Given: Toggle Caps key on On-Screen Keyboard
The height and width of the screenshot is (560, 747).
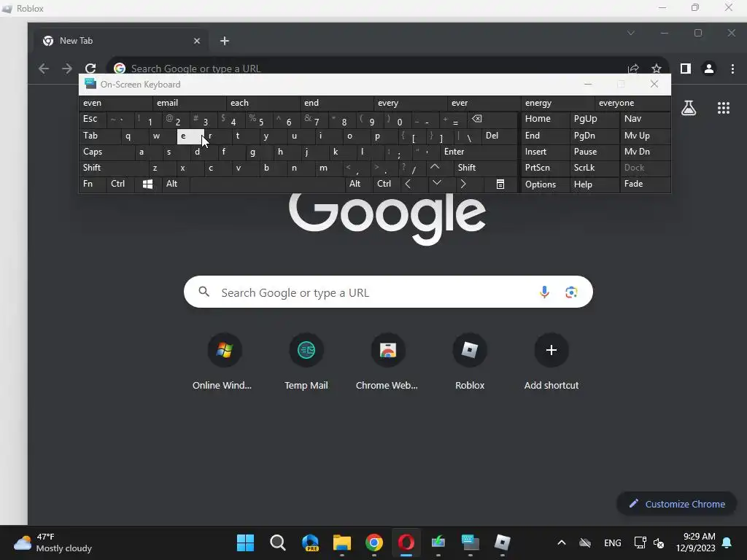Looking at the screenshot, I should pyautogui.click(x=106, y=152).
